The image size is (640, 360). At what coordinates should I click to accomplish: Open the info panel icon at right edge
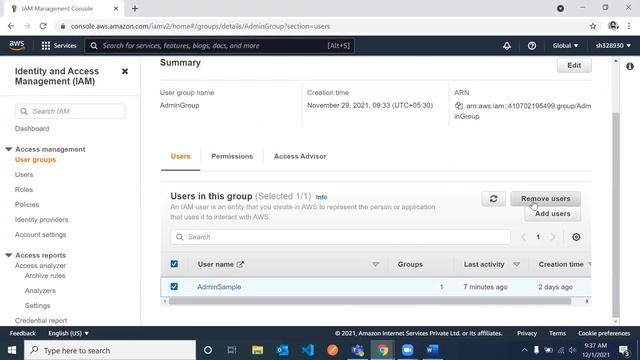click(630, 66)
